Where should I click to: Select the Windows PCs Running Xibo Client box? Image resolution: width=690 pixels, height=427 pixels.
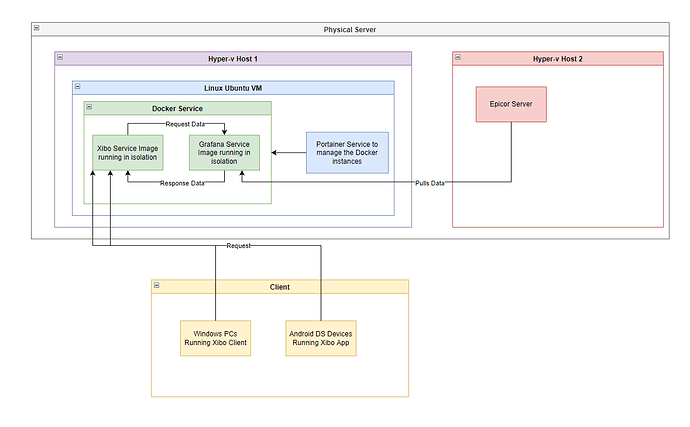[216, 338]
